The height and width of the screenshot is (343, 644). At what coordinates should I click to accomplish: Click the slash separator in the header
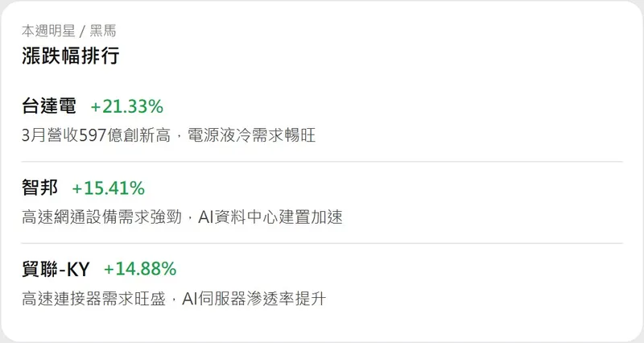(82, 31)
